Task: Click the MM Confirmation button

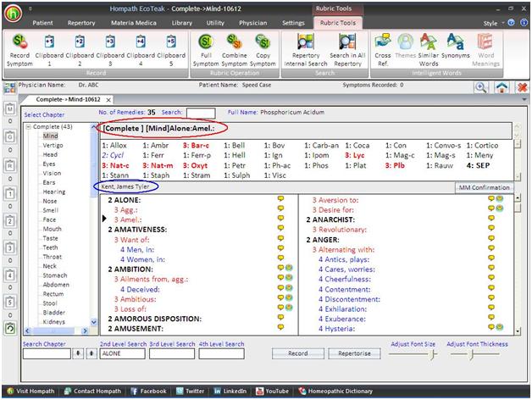Action: tap(485, 187)
